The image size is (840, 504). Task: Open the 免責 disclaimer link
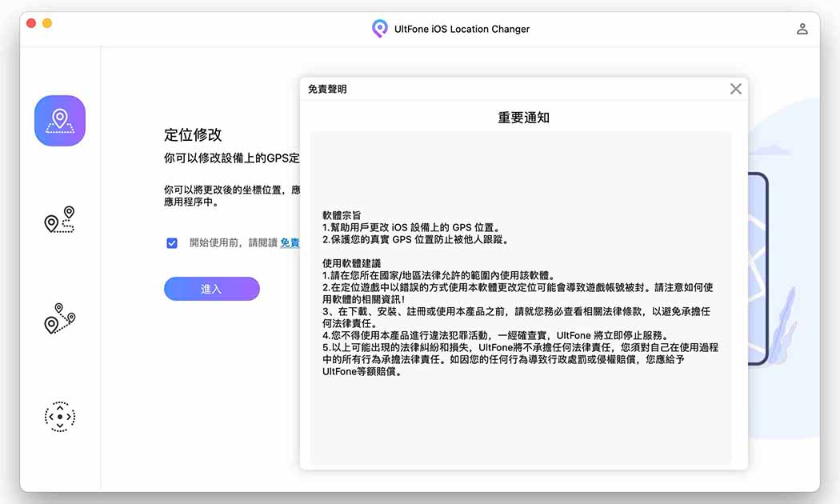coord(290,243)
